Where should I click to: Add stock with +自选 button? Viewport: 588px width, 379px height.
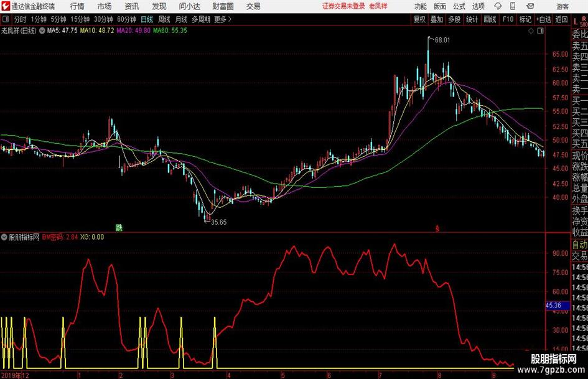(544, 19)
